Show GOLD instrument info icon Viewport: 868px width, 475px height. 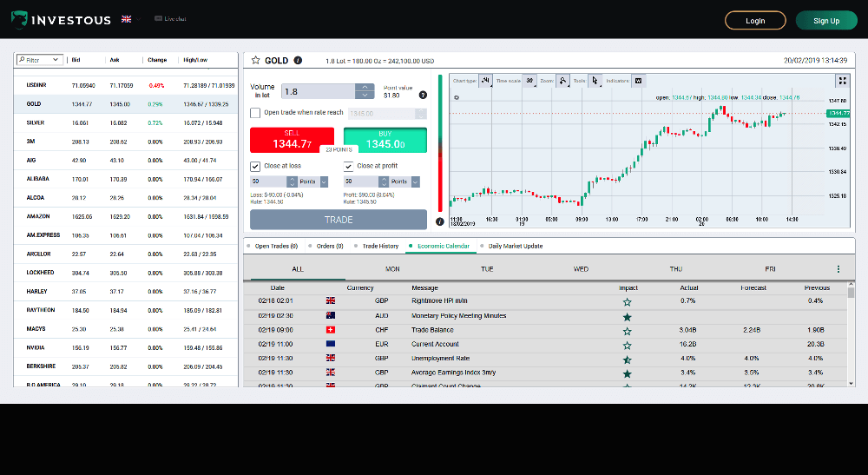click(298, 60)
